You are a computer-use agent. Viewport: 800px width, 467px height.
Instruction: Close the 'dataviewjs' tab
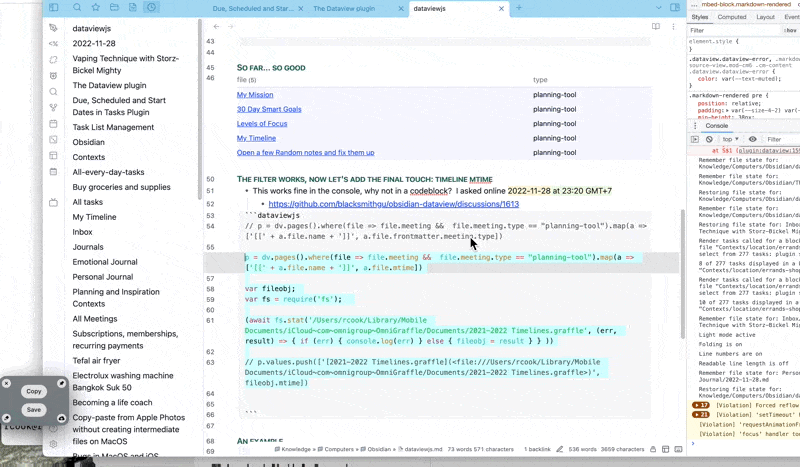click(502, 9)
